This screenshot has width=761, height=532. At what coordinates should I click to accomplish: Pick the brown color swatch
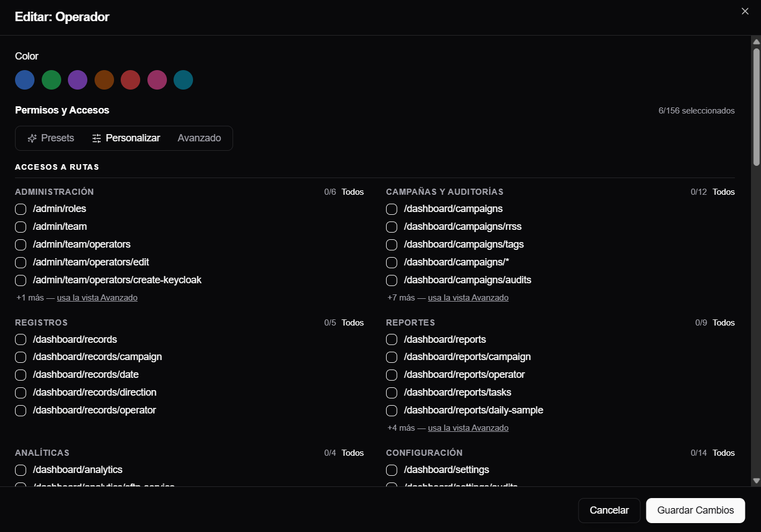coord(104,80)
